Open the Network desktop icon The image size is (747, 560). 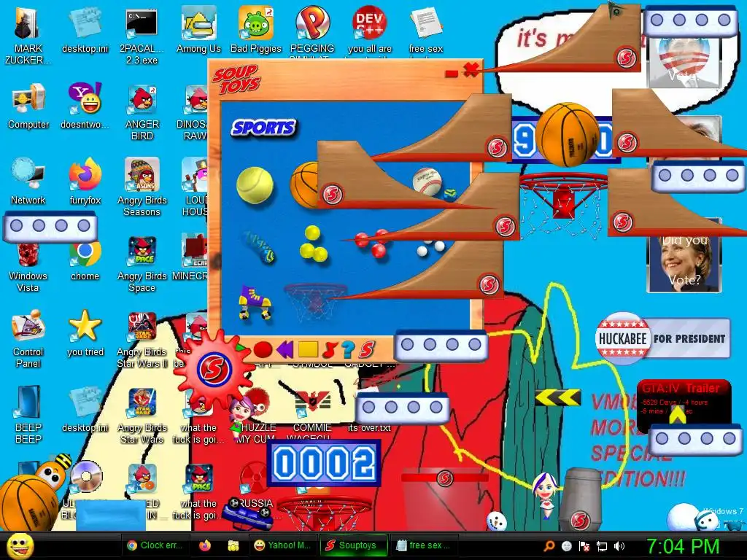28,182
